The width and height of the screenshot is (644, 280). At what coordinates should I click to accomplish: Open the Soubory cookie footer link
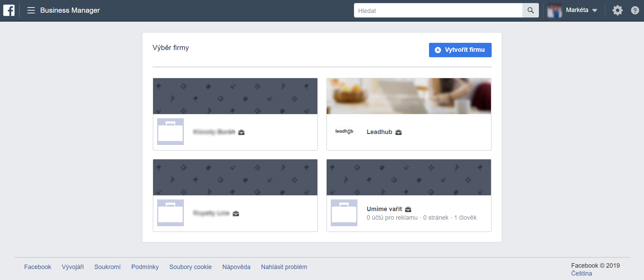coord(190,267)
